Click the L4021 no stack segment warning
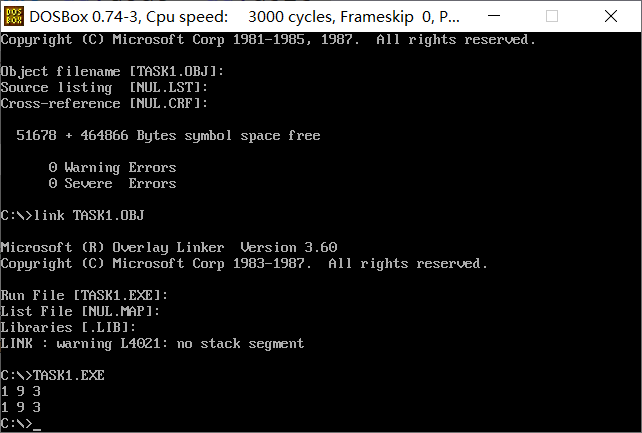Screen dimensions: 642x433 (152, 343)
